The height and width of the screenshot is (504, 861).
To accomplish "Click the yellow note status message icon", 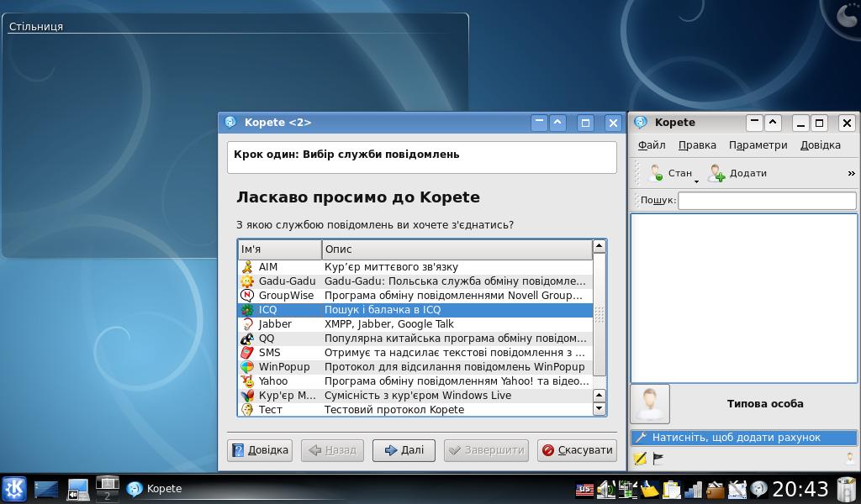I will [x=640, y=459].
